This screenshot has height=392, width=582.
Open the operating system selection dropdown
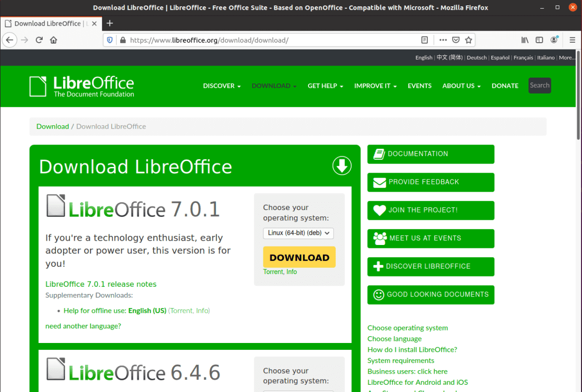coord(298,233)
